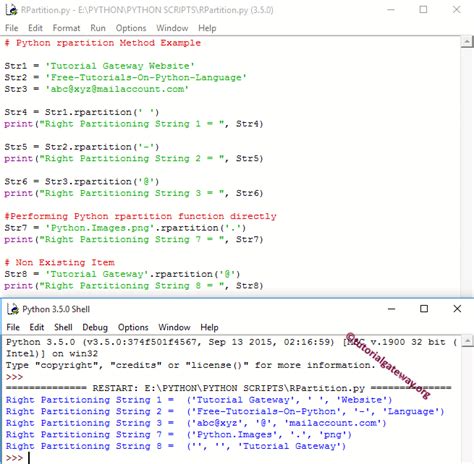Click the IDLE icon in editor title bar
474x464 pixels.
tap(11, 10)
